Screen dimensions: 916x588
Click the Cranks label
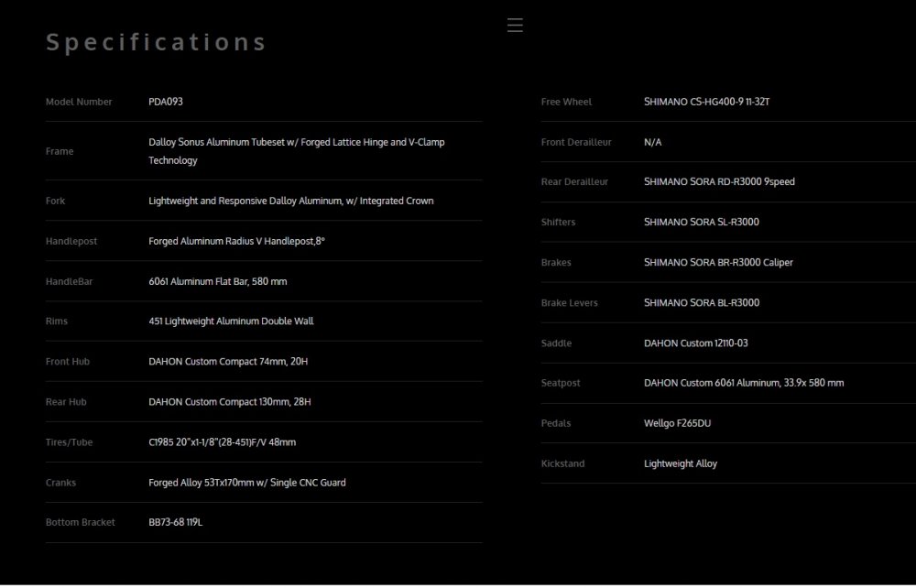(60, 483)
